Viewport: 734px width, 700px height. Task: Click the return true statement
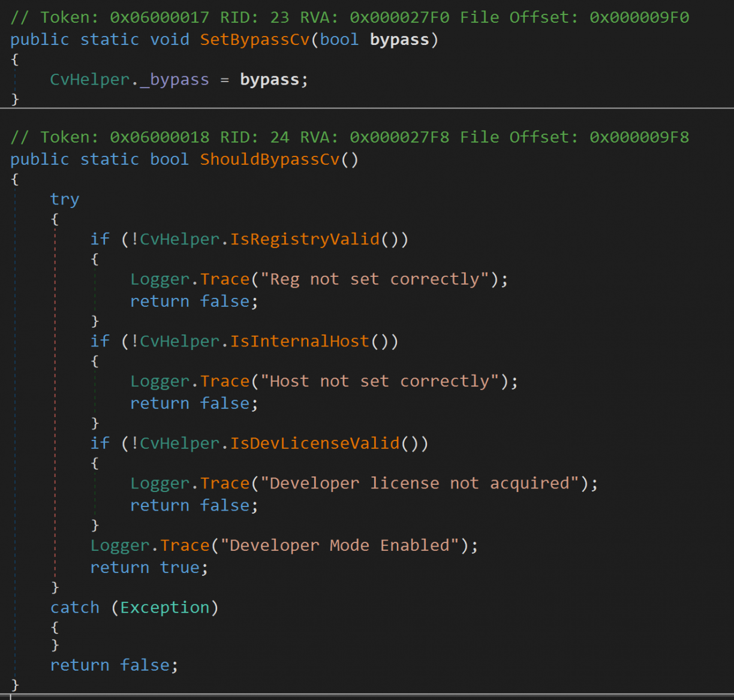(149, 568)
